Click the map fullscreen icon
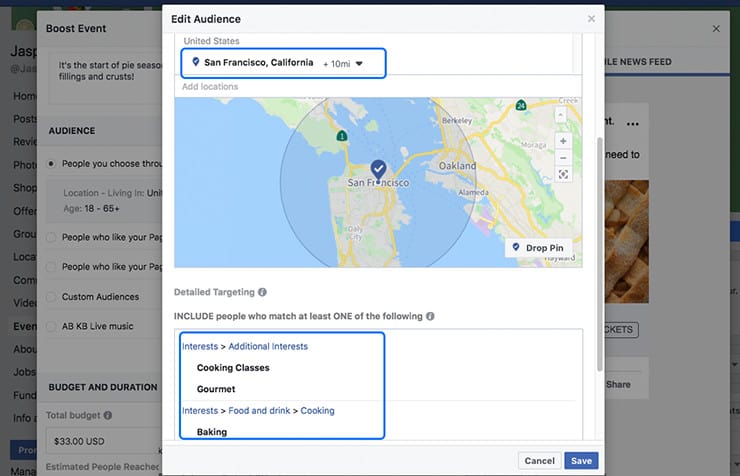 (563, 175)
